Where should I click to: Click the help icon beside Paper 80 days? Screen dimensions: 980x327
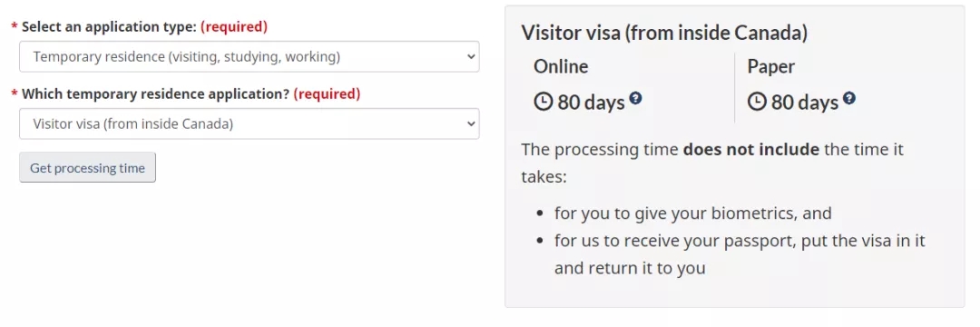(848, 98)
